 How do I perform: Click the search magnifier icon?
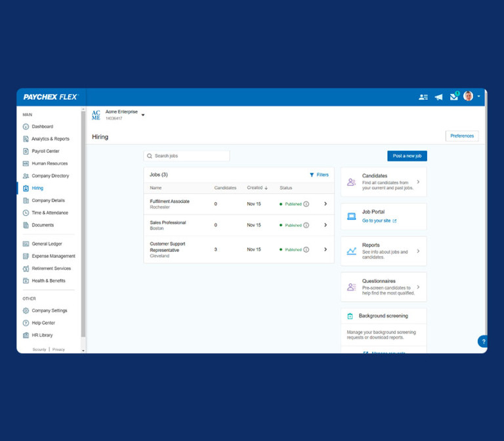(150, 156)
